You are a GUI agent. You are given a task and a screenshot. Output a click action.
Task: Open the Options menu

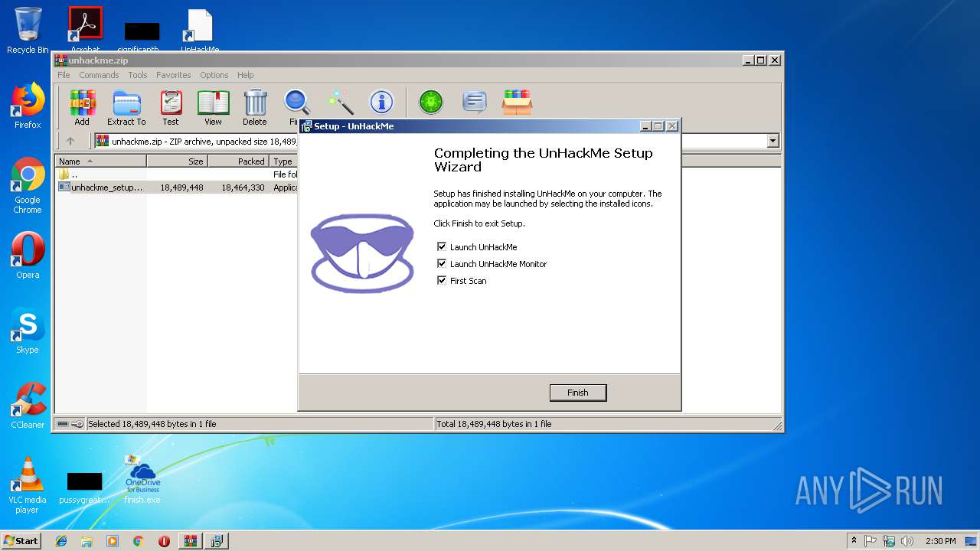point(214,75)
